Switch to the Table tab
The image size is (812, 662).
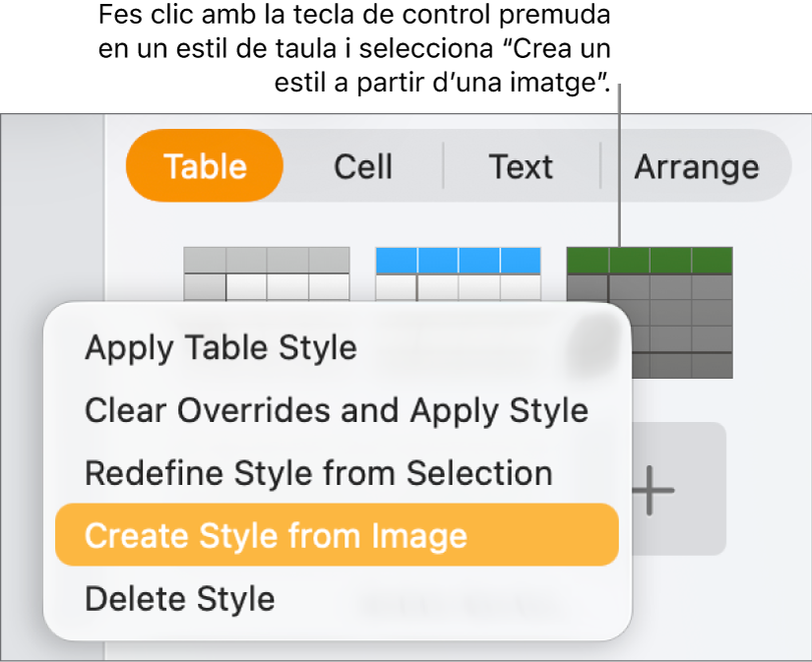(205, 166)
